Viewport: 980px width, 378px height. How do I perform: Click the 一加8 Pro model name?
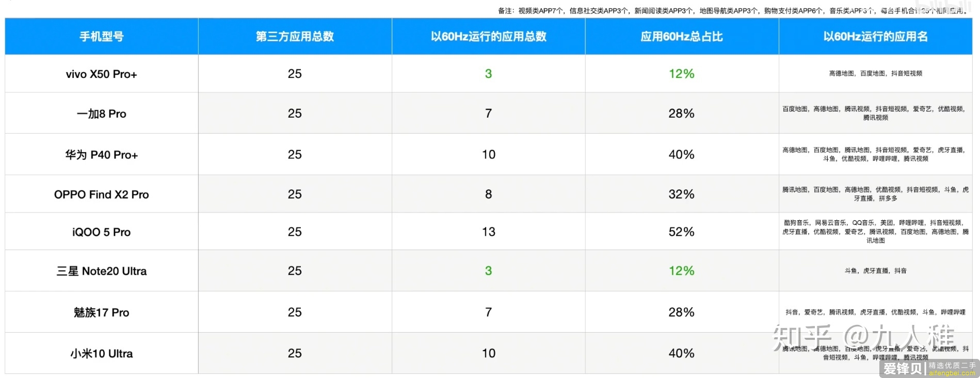coord(102,114)
